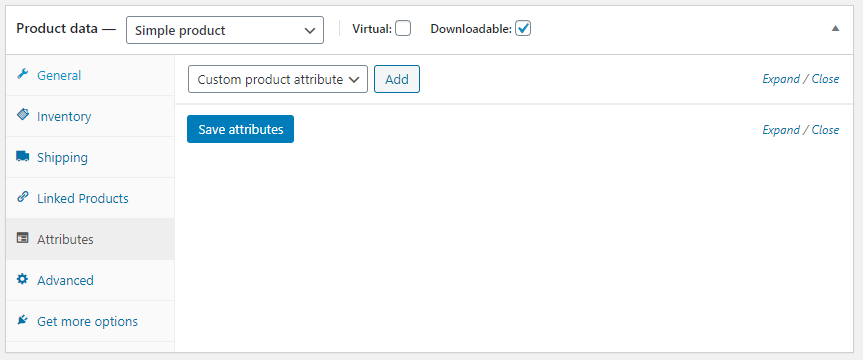Click the Shipping truck icon

click(x=23, y=156)
